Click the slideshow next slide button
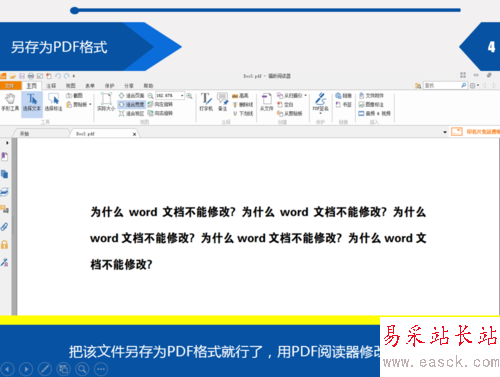Viewport: 500px width, 377px height. 26,369
